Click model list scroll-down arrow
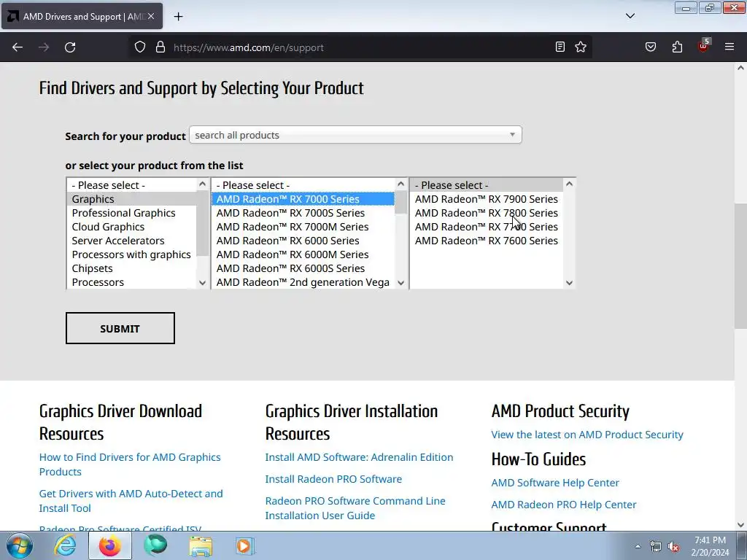Screen dimensions: 747x560 (569, 283)
